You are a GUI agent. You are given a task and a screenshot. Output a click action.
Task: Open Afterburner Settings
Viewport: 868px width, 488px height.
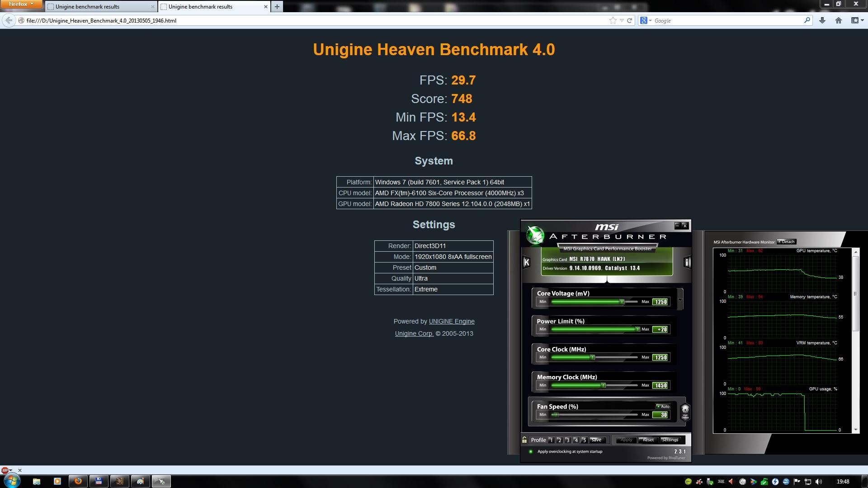point(670,440)
